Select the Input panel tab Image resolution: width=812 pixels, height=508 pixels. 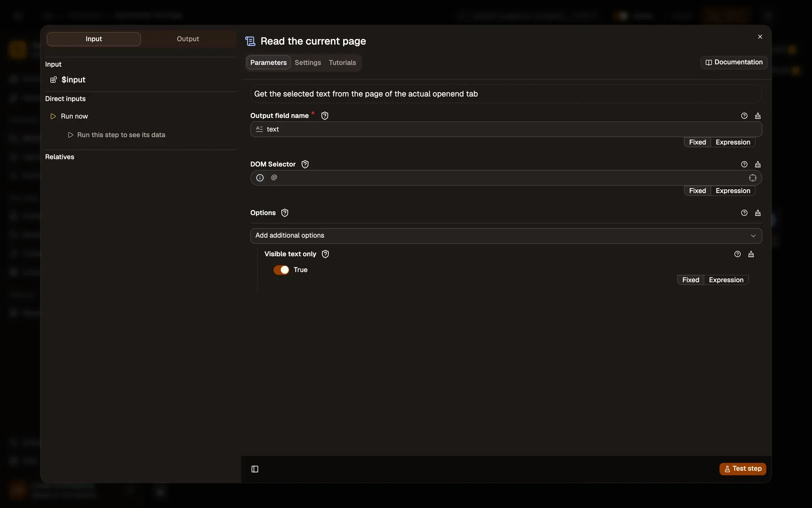tap(94, 39)
